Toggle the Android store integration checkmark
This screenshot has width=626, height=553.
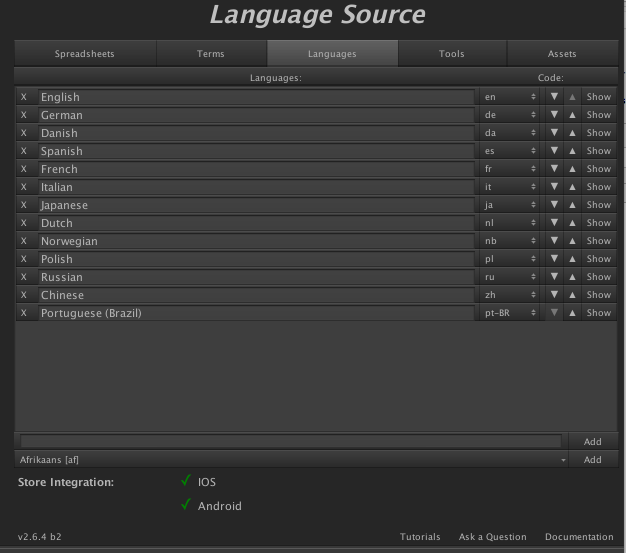click(x=186, y=505)
